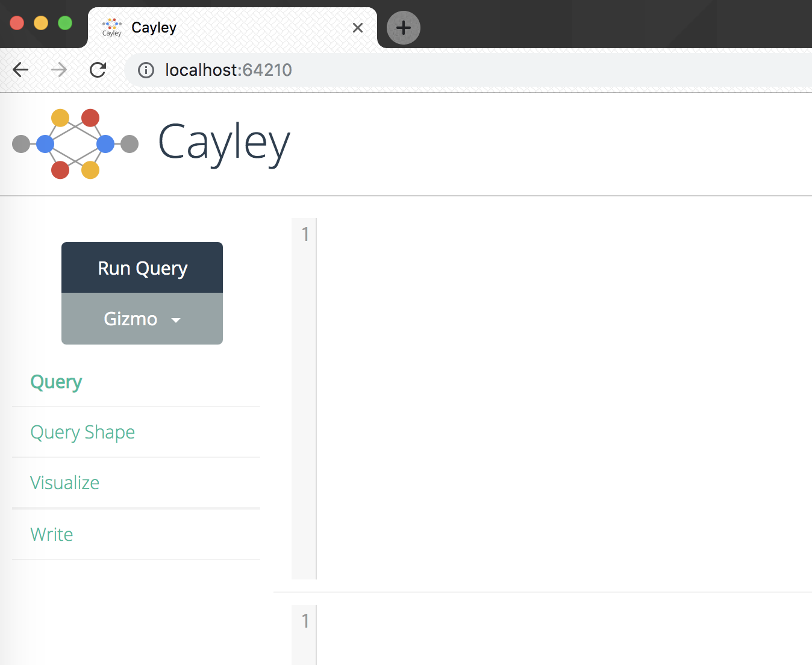Image resolution: width=812 pixels, height=665 pixels.
Task: Click the X to close the Cayley tab
Action: (x=358, y=28)
